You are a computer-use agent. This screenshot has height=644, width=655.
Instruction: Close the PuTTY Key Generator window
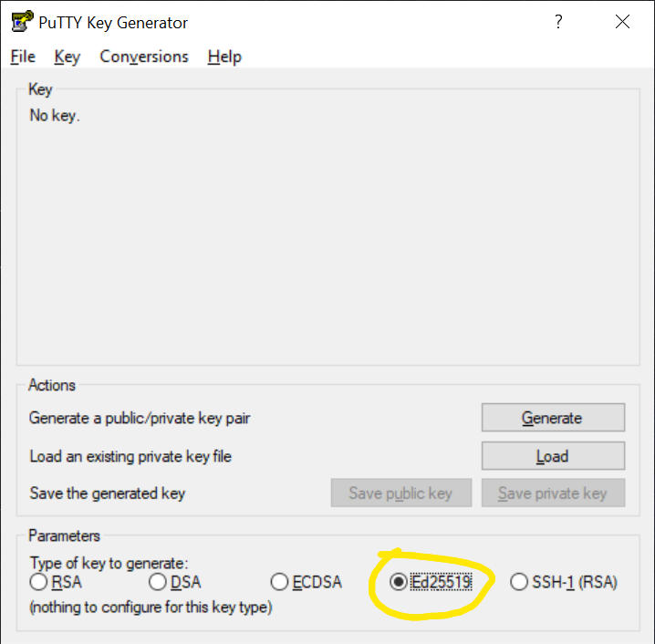623,23
